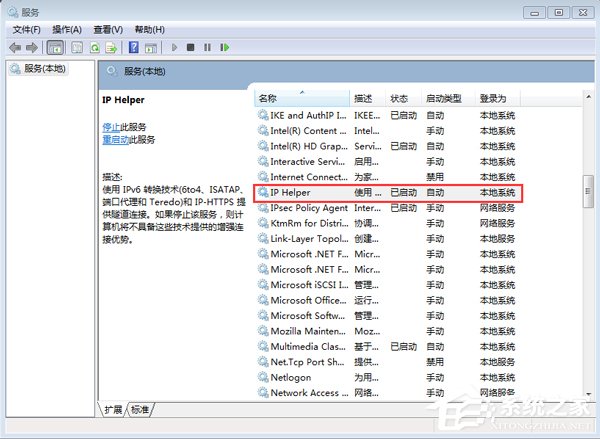
Task: Click the gear icon of Microsoft iSCSI row
Action: coord(263,285)
